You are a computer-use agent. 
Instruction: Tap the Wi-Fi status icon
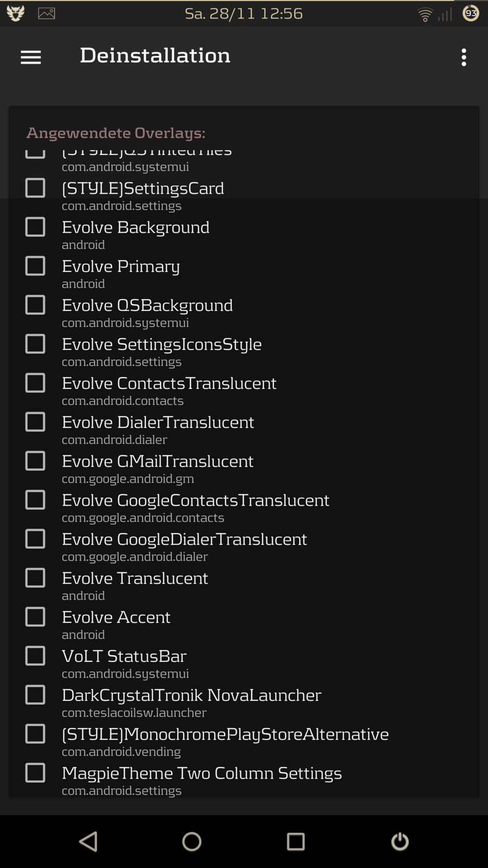pos(425,14)
